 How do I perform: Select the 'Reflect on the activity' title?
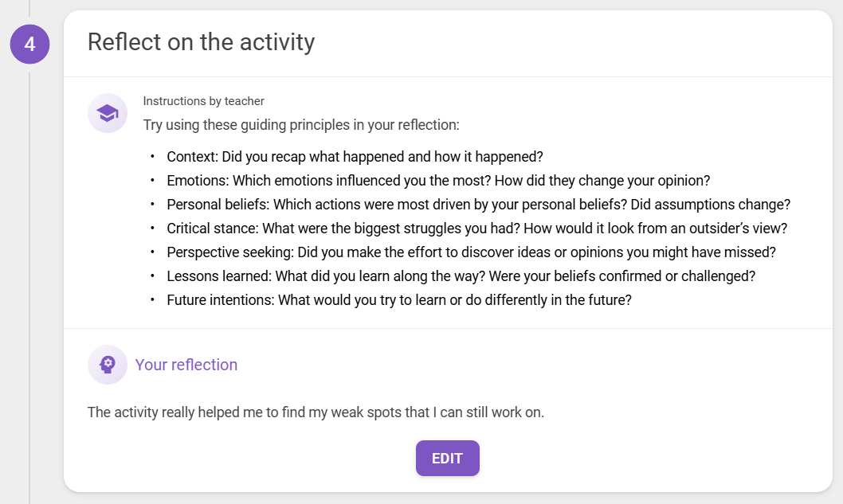coord(201,42)
